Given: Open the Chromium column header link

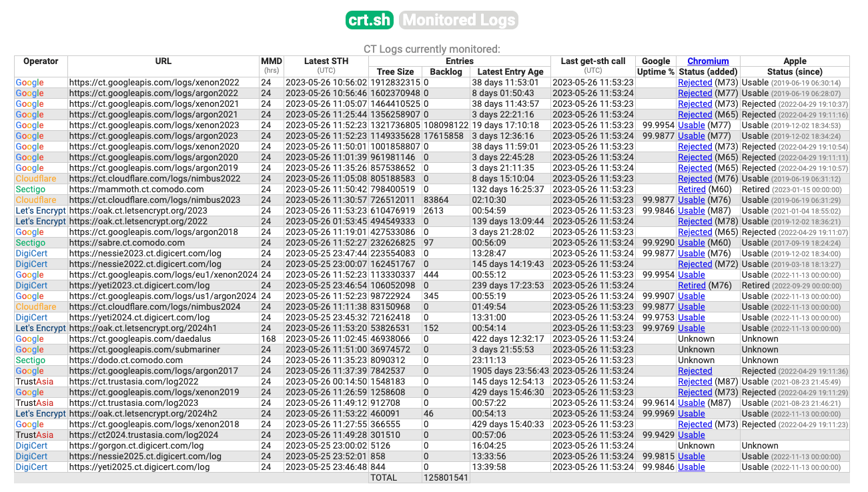Looking at the screenshot, I should tap(708, 61).
